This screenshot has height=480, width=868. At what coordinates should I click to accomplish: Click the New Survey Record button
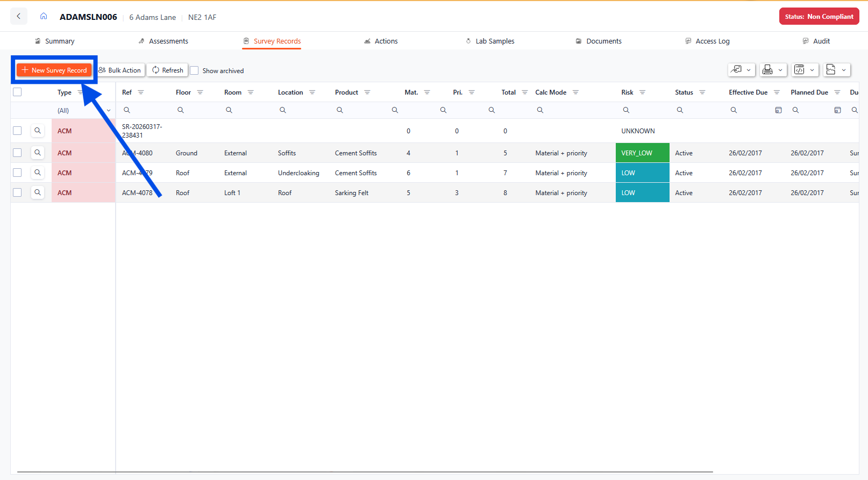pyautogui.click(x=54, y=70)
